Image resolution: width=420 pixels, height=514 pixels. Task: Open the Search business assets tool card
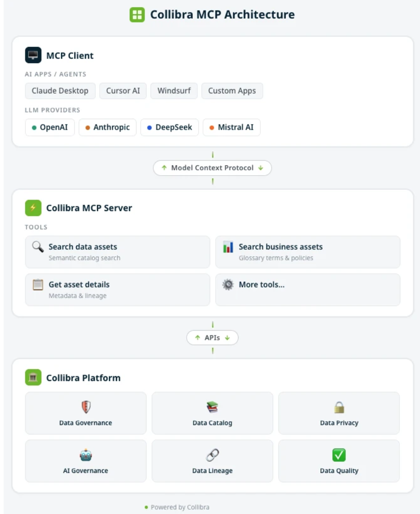click(x=308, y=252)
